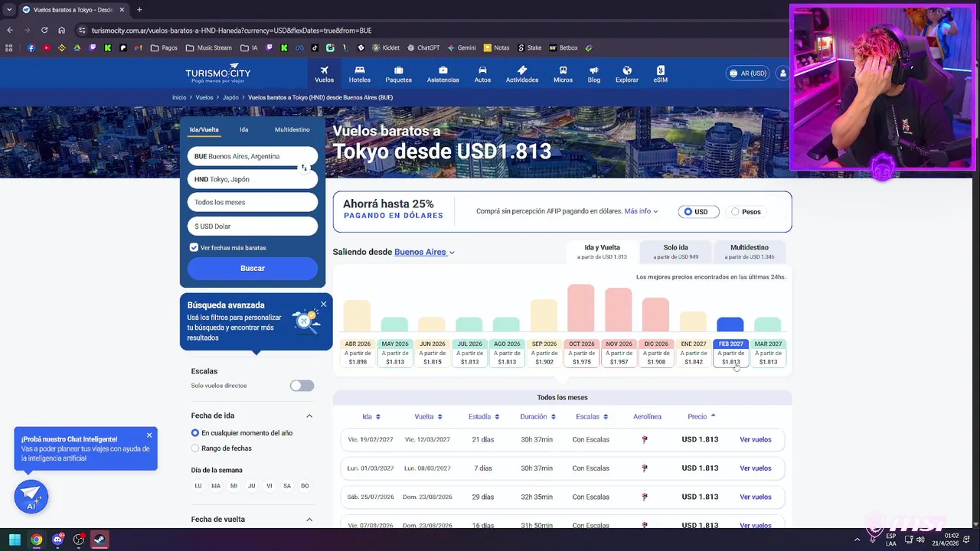The height and width of the screenshot is (551, 980).
Task: Open the Japón breadcrumb link
Action: point(230,97)
